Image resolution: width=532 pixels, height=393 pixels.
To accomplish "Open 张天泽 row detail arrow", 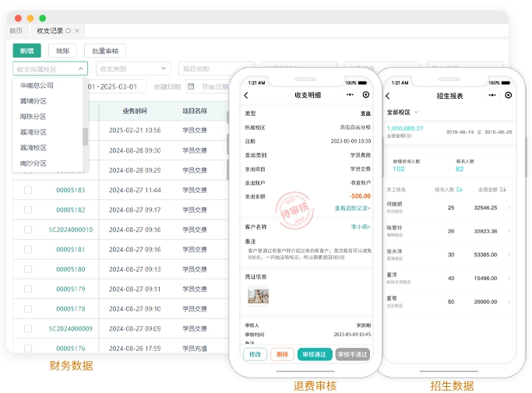I will [x=509, y=254].
